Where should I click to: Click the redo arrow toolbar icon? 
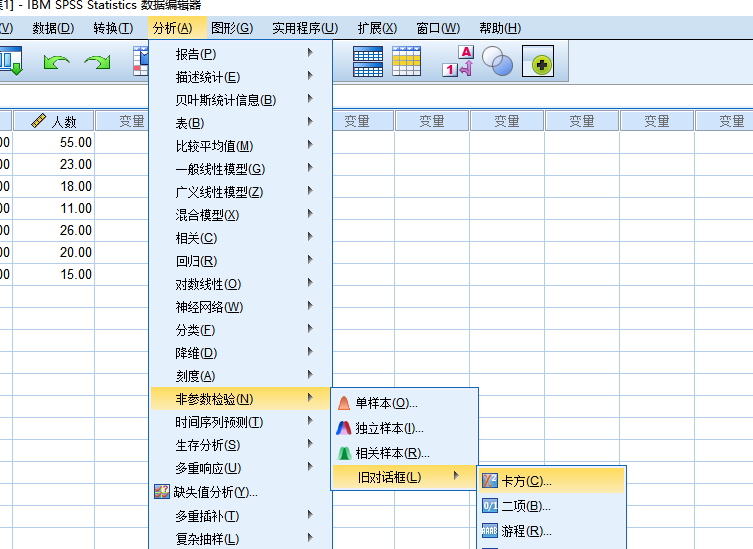[x=97, y=62]
